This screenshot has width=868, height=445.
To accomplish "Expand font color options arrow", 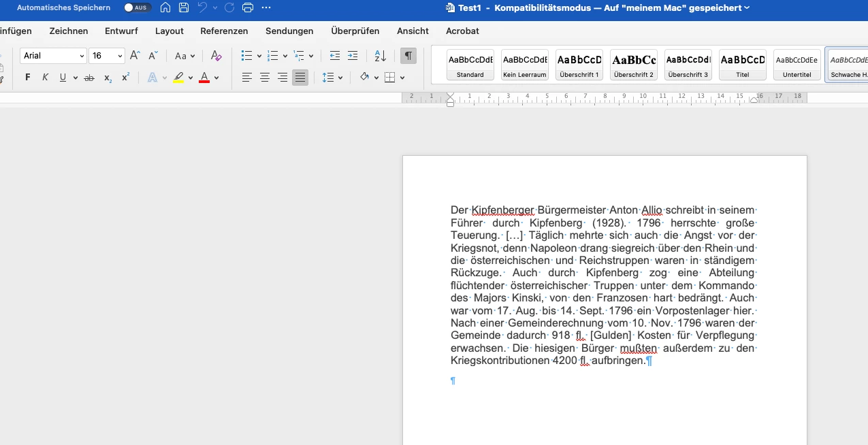I will click(216, 78).
